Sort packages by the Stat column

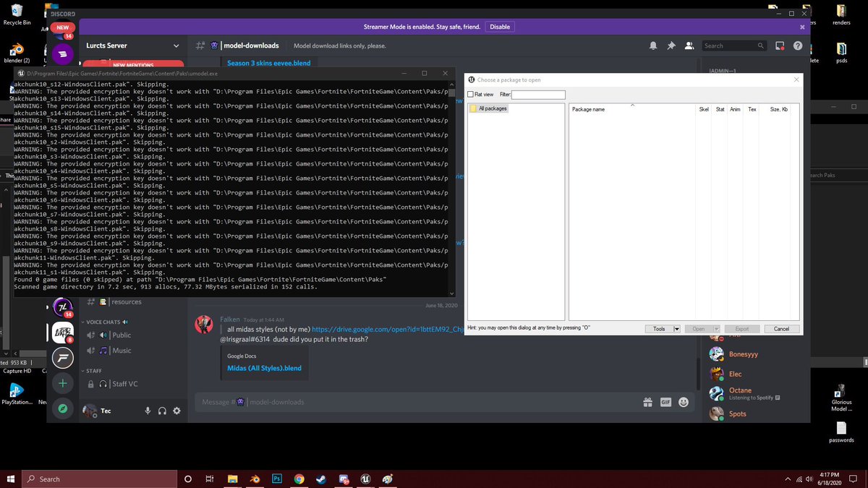click(x=720, y=109)
